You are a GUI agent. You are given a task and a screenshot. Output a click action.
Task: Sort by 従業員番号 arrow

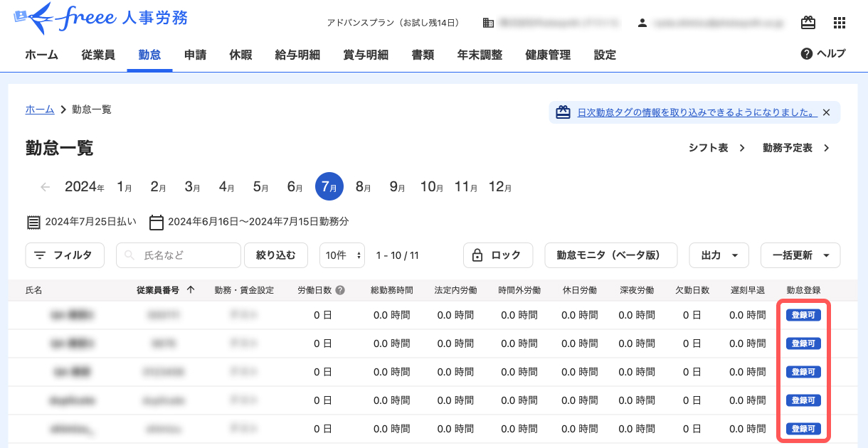[x=191, y=290]
